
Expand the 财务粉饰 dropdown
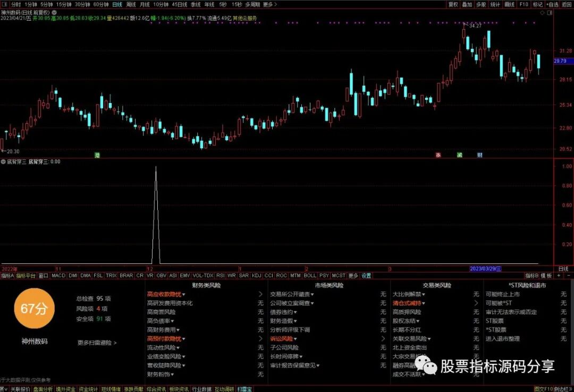161,374
